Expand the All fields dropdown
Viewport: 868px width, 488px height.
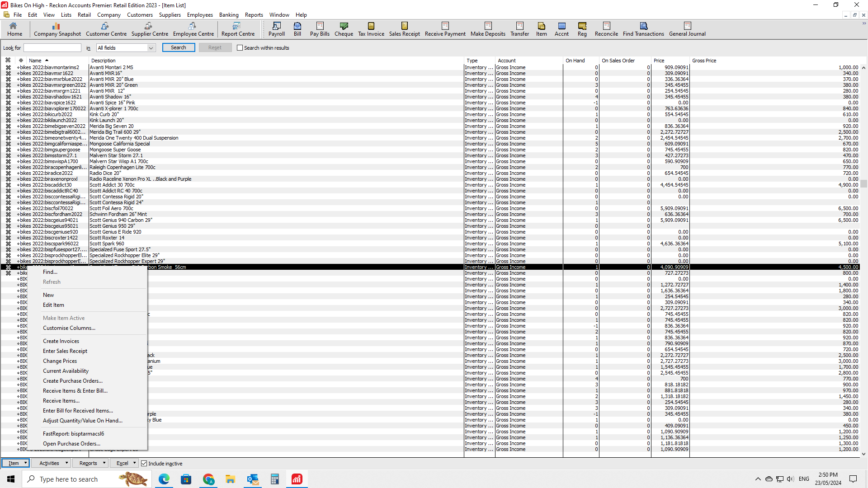click(151, 48)
